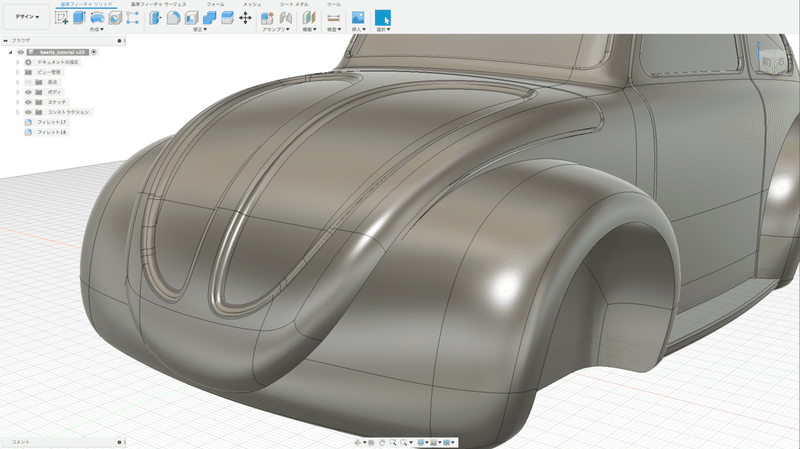Switch to the サーフェス tab

click(x=176, y=4)
